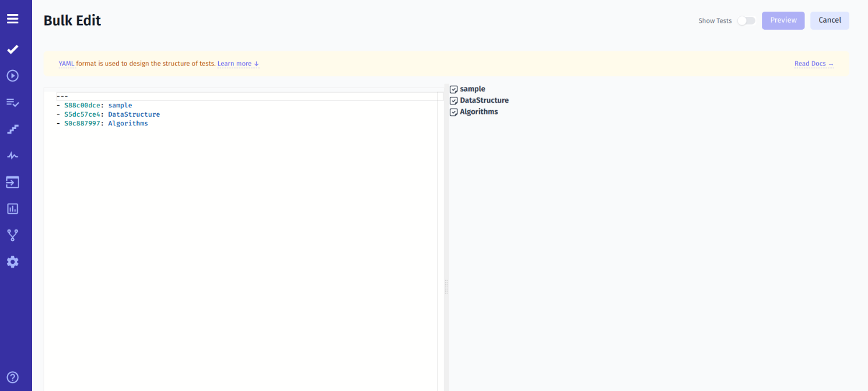Toggle the Algorithms suite checkbox
Screen dimensions: 868x391
click(x=454, y=111)
